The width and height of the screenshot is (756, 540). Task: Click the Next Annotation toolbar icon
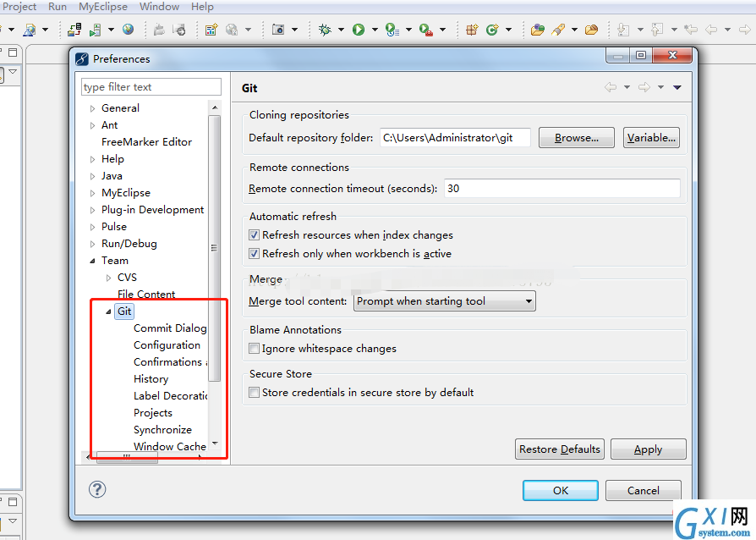(x=623, y=30)
